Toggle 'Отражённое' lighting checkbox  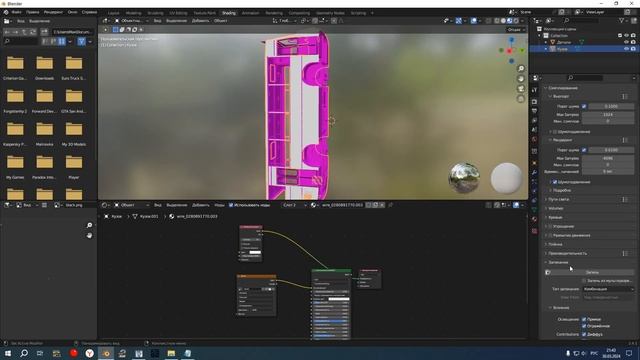coord(584,326)
